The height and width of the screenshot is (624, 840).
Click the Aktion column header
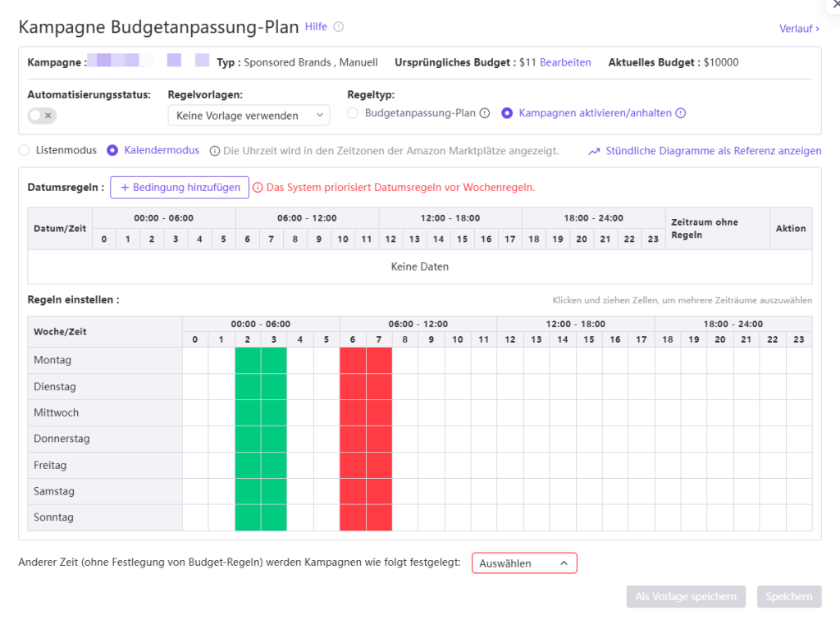point(792,229)
